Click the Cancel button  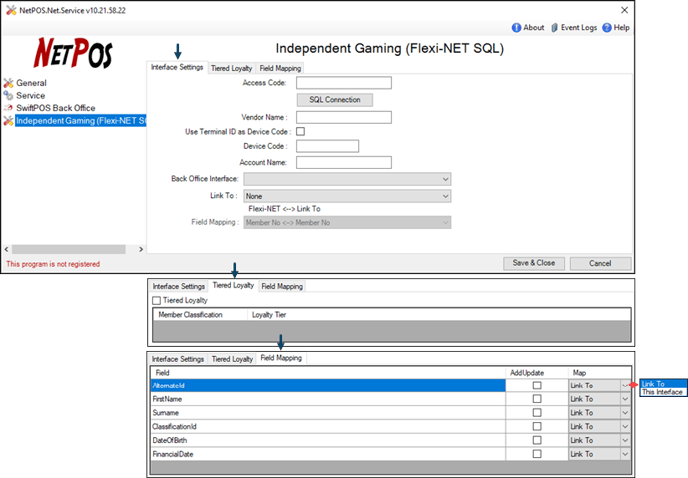pos(600,263)
